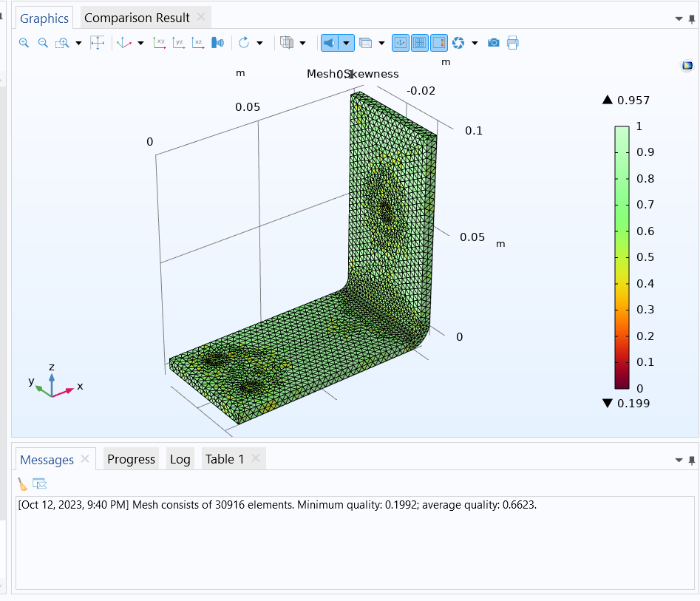Switch to the Comparison Result tab

click(137, 18)
